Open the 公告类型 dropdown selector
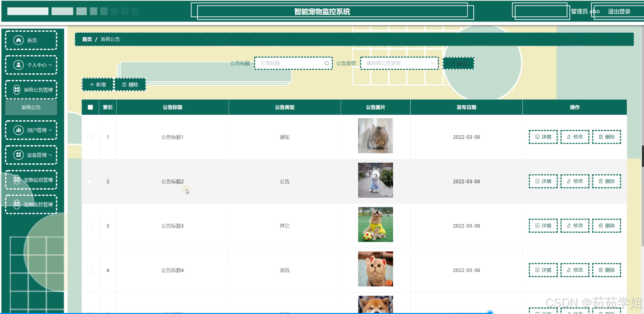Image resolution: width=644 pixels, height=314 pixels. [x=399, y=63]
